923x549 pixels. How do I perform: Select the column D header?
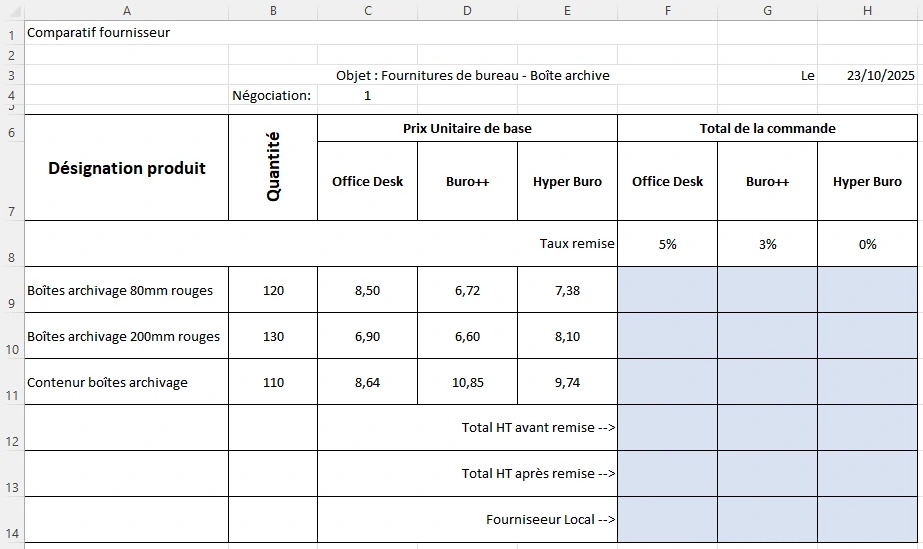(x=467, y=10)
